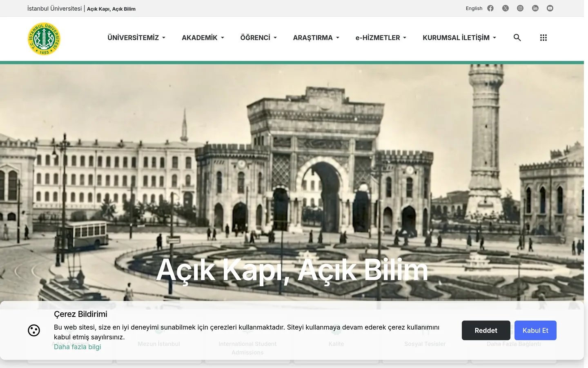Open the apps grid menu icon
Screen dimensions: 588x368
point(543,38)
